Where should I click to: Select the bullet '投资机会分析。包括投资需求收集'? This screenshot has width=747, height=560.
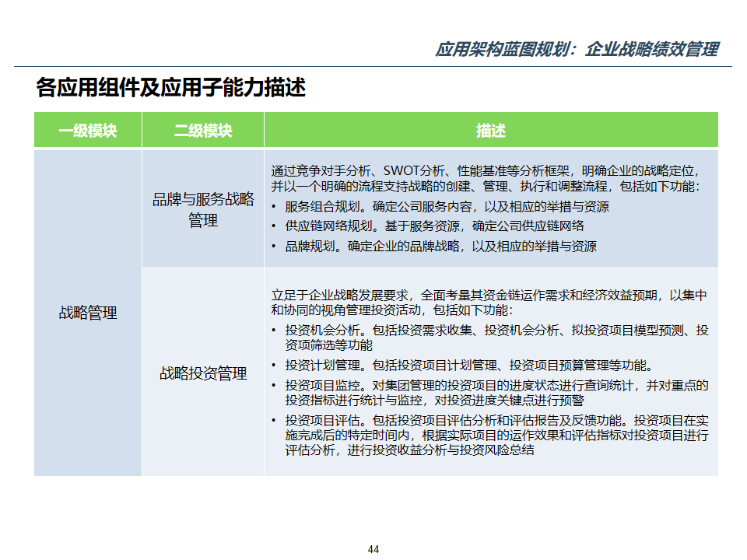(489, 337)
